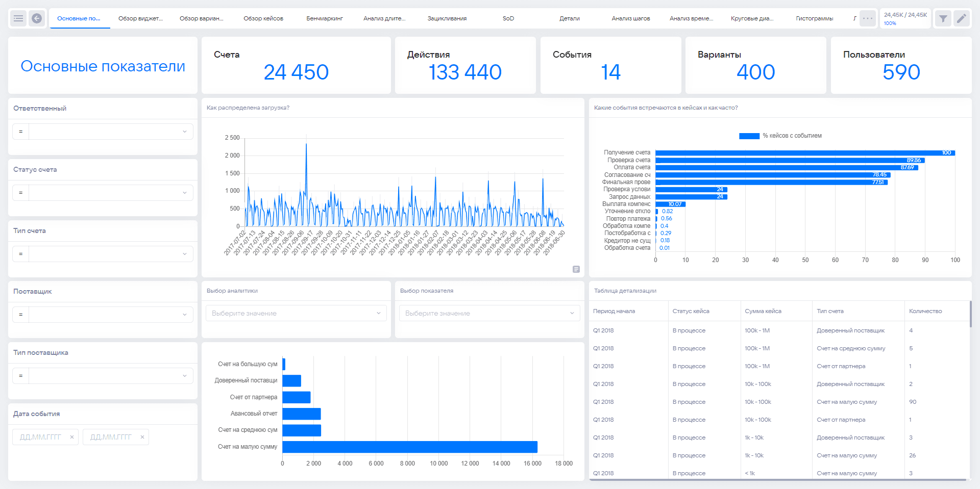The image size is (980, 489).
Task: Open the Выбор показателя dropdown
Action: [489, 313]
